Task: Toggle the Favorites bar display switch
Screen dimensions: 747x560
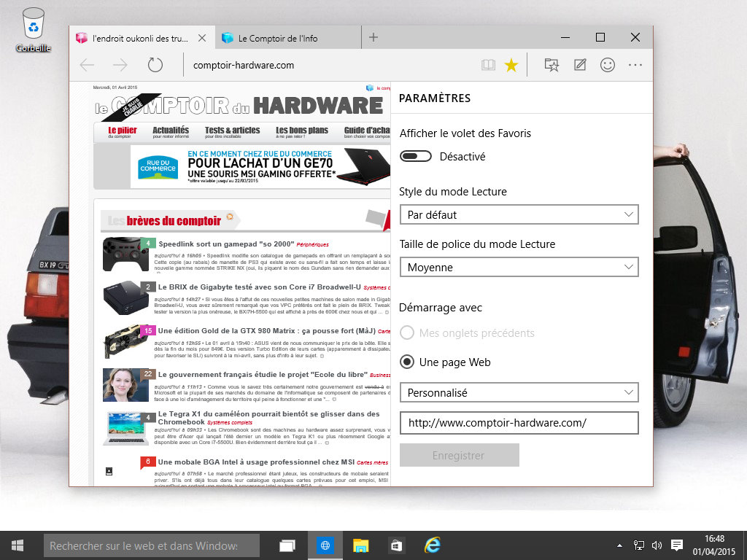Action: [x=416, y=157]
